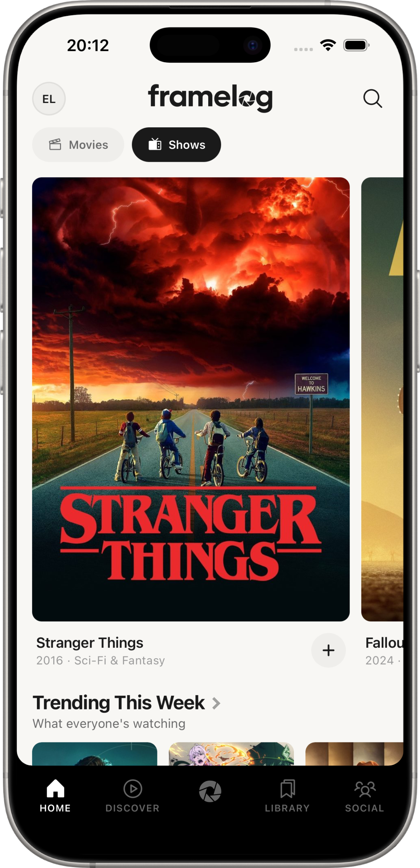Viewport: 420px width, 868px height.
Task: Select the Shows filter pill
Action: 176,145
